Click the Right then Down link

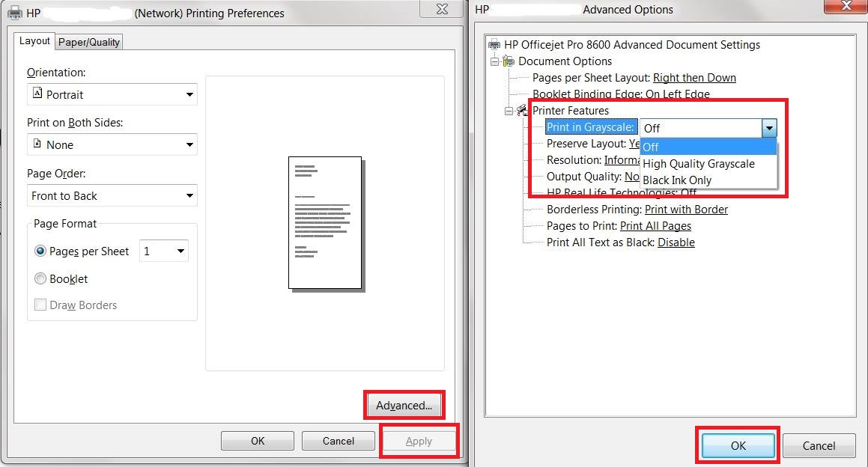coord(694,78)
